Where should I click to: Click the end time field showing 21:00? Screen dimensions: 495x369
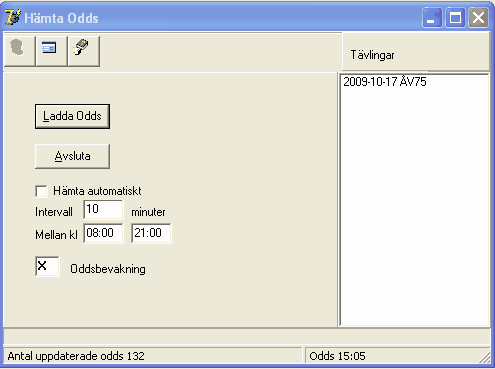click(x=151, y=233)
